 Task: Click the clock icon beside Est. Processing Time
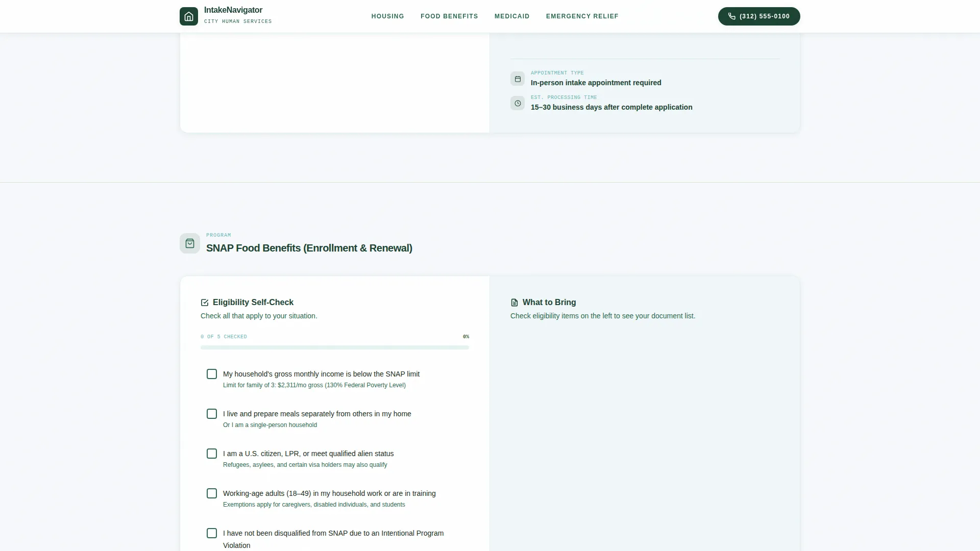coord(518,103)
